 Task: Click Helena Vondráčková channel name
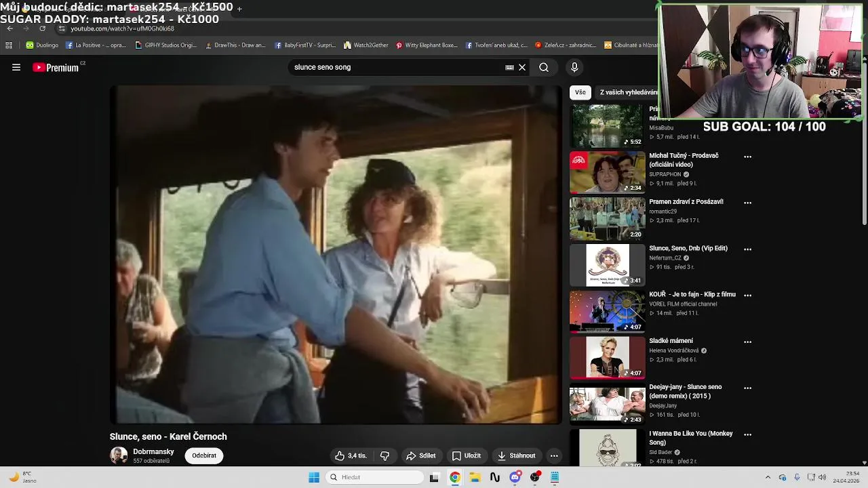click(673, 350)
